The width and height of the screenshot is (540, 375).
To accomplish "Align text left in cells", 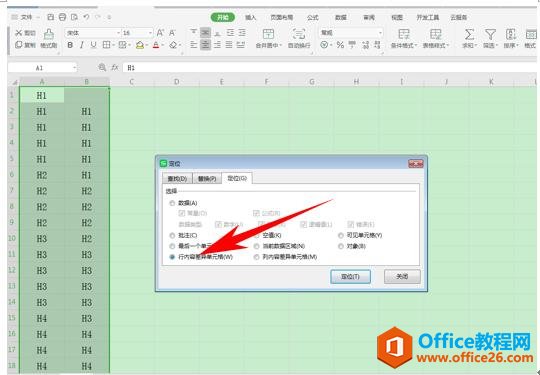I will click(194, 45).
